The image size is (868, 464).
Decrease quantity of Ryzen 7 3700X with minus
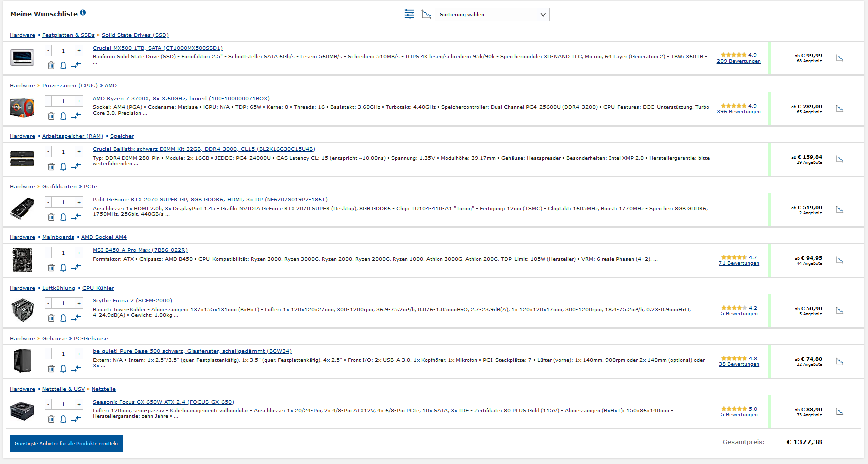48,101
